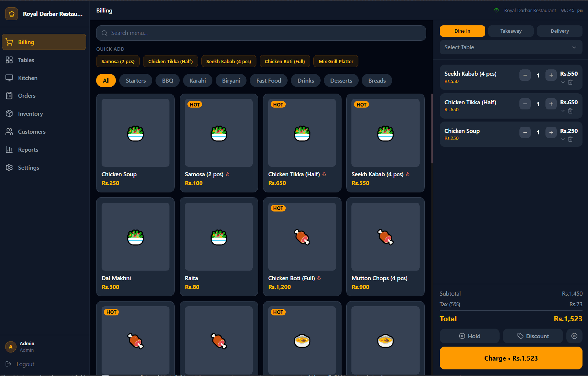The image size is (588, 376).
Task: Open Inventory from the sidebar
Action: coord(9,113)
